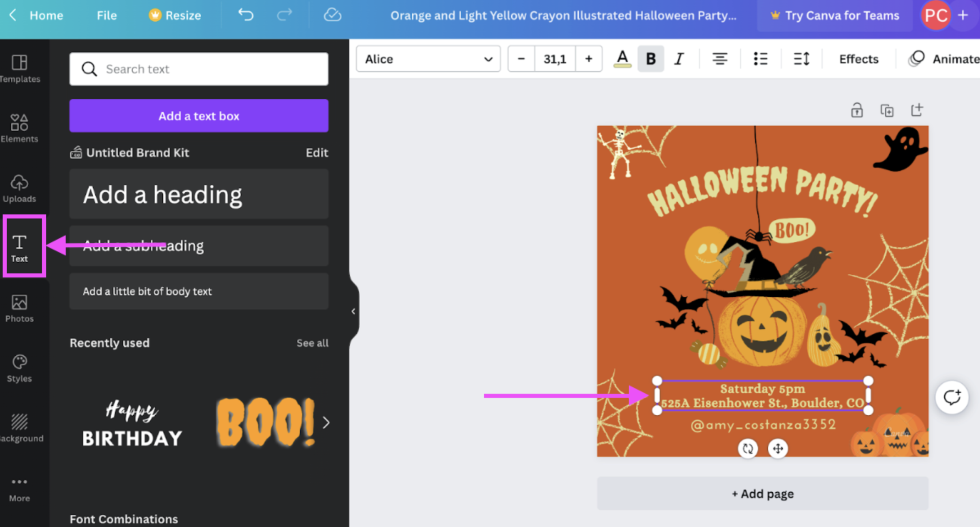The height and width of the screenshot is (527, 980).
Task: Open the Background panel
Action: tap(19, 428)
